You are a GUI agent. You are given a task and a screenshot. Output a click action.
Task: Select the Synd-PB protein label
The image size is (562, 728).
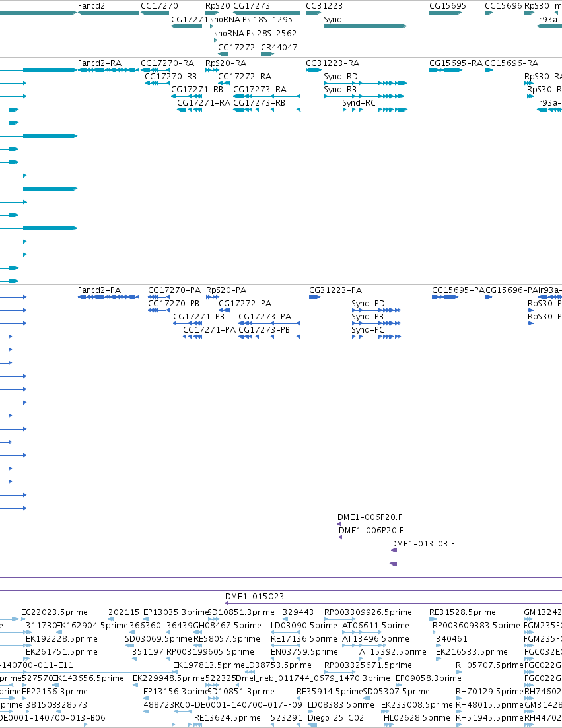point(367,317)
